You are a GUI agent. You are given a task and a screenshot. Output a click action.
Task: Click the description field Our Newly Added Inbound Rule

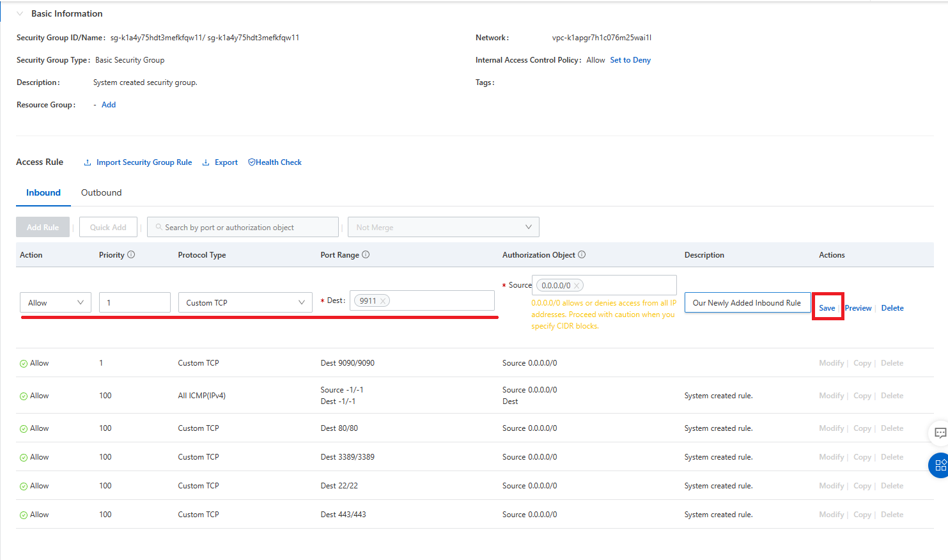[x=747, y=302]
